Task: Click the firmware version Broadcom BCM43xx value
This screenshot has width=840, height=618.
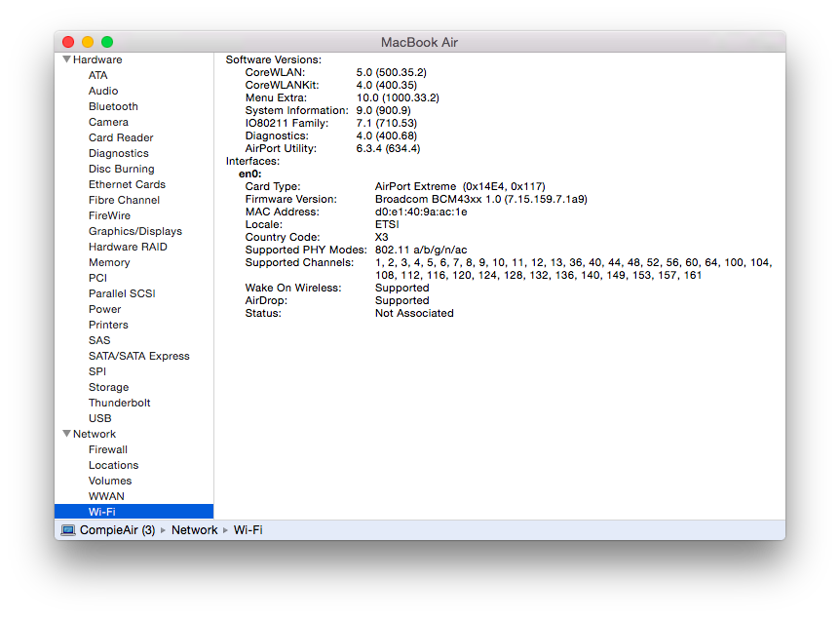Action: click(x=481, y=199)
